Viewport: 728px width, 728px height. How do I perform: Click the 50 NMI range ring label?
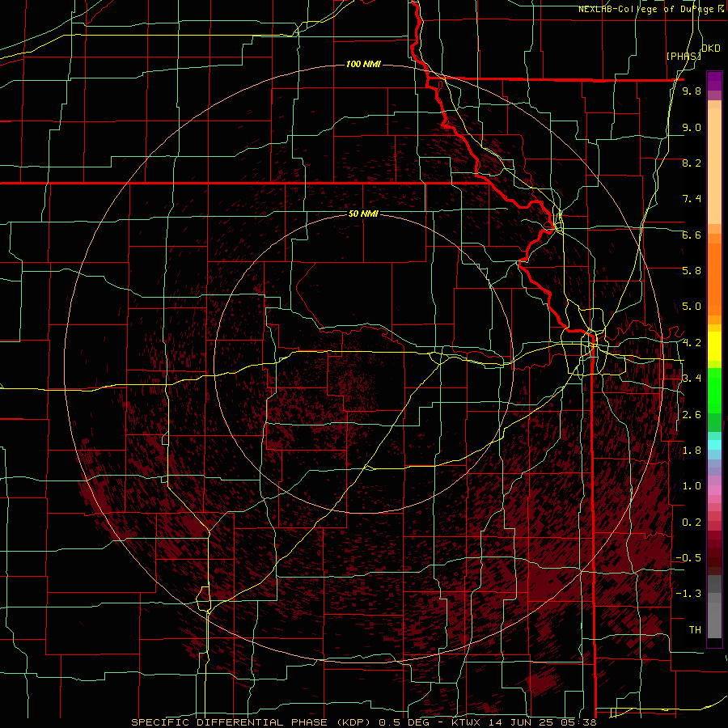coord(363,214)
